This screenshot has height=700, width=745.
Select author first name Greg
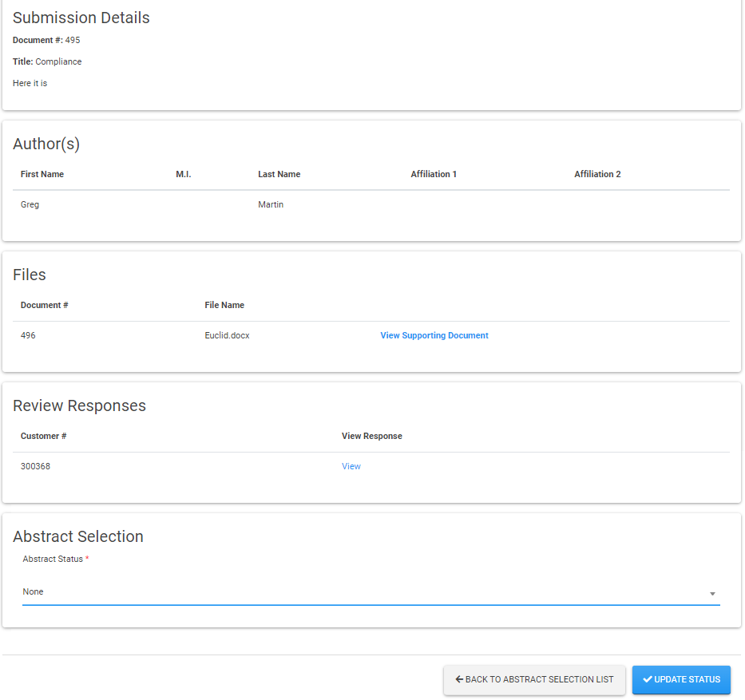coord(30,204)
